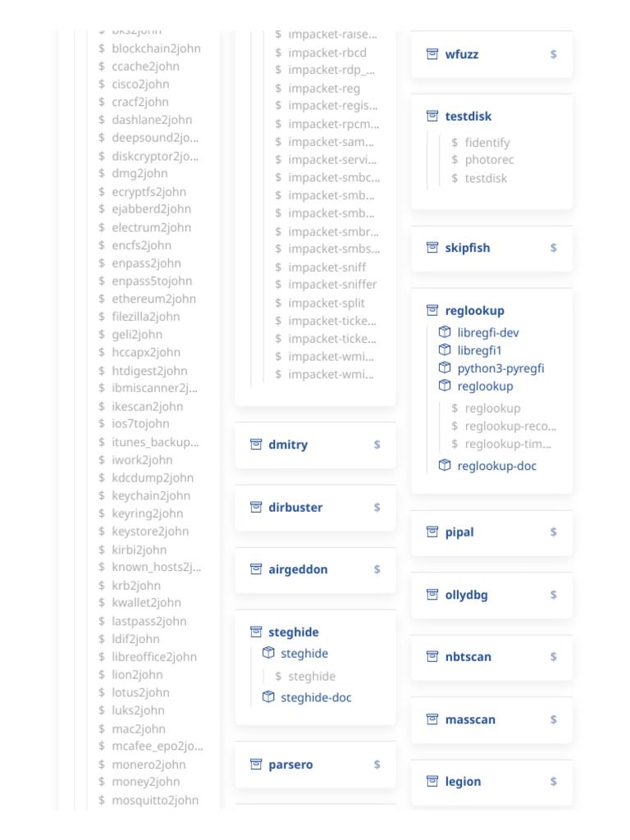Open the libregfi1 package link

tap(479, 350)
